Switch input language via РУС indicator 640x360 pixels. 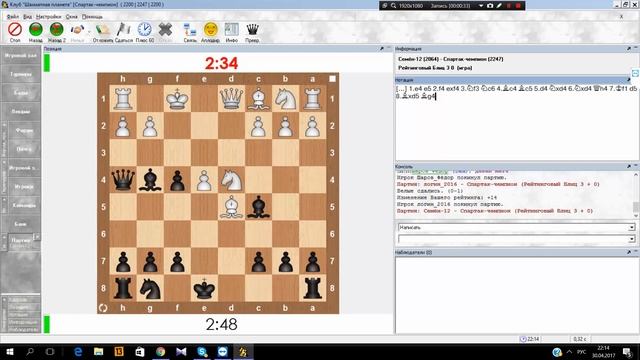click(x=582, y=352)
